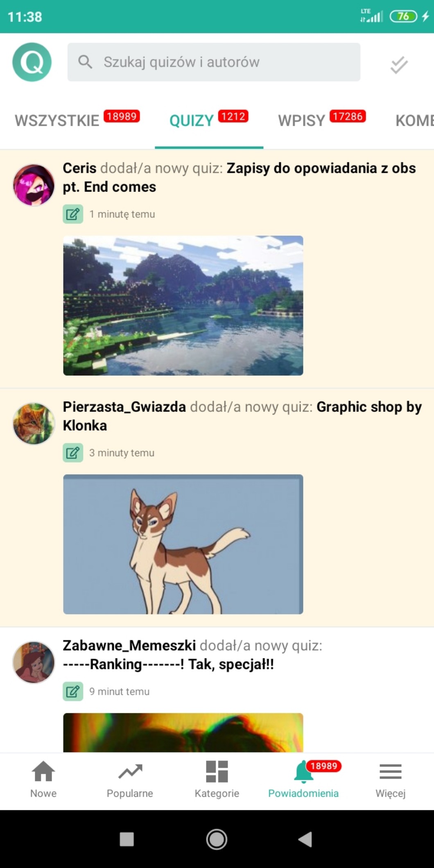Open Pierzasta_Gwiazda cat avatar
434x868 pixels.
[34, 424]
